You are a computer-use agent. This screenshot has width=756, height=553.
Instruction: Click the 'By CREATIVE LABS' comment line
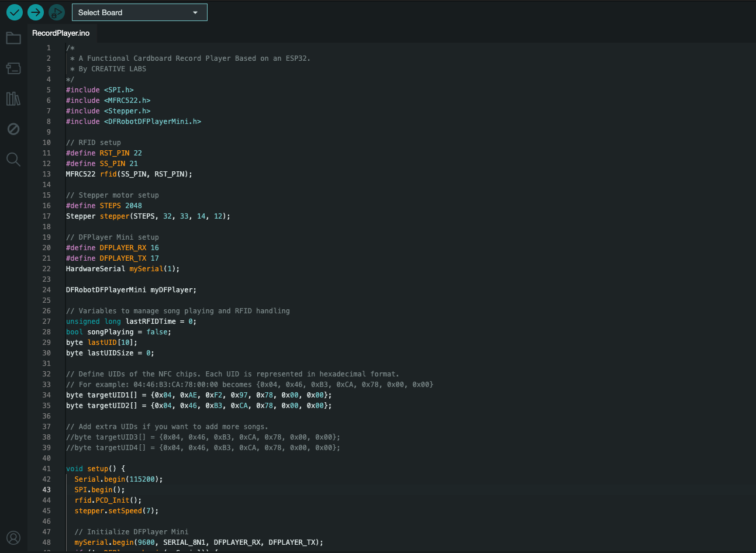(x=108, y=69)
